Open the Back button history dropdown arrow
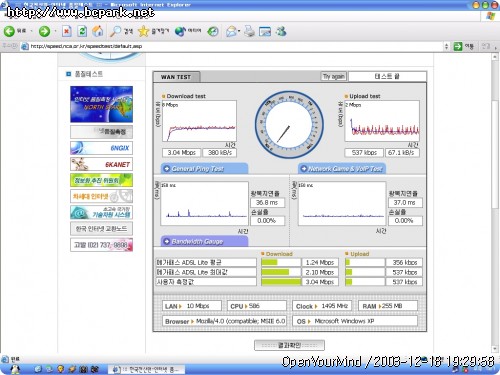500x375 pixels. pos(32,31)
